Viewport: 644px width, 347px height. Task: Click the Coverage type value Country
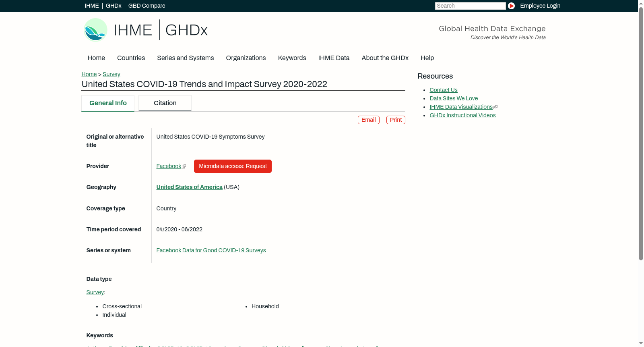(x=166, y=208)
